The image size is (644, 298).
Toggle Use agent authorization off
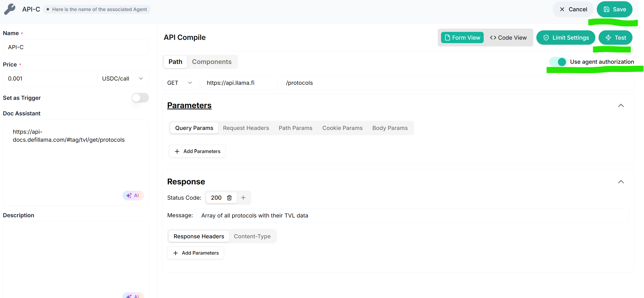[x=558, y=62]
